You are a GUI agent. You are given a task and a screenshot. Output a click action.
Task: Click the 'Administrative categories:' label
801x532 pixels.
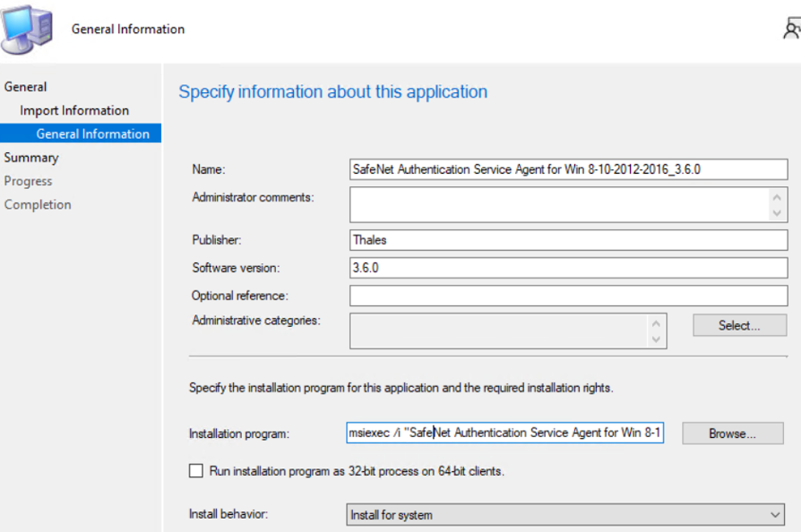pyautogui.click(x=256, y=320)
